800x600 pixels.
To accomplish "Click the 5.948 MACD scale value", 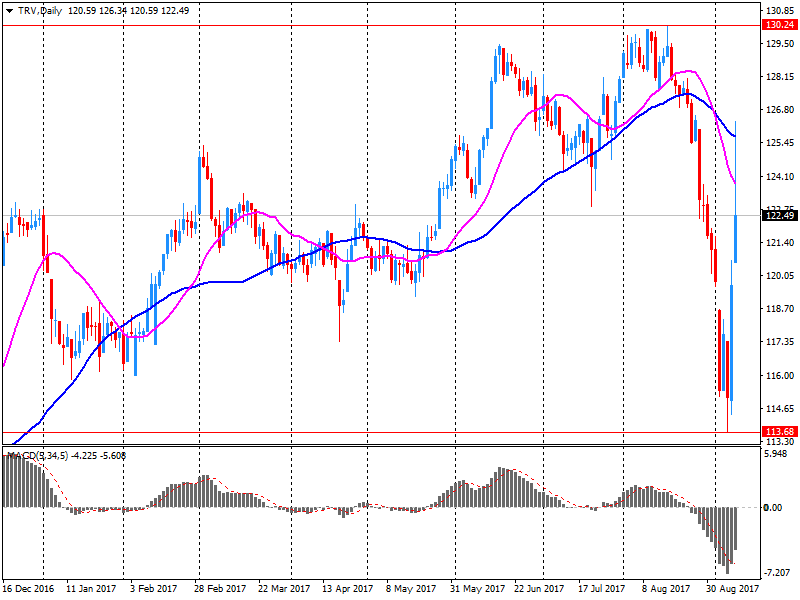I will click(776, 454).
